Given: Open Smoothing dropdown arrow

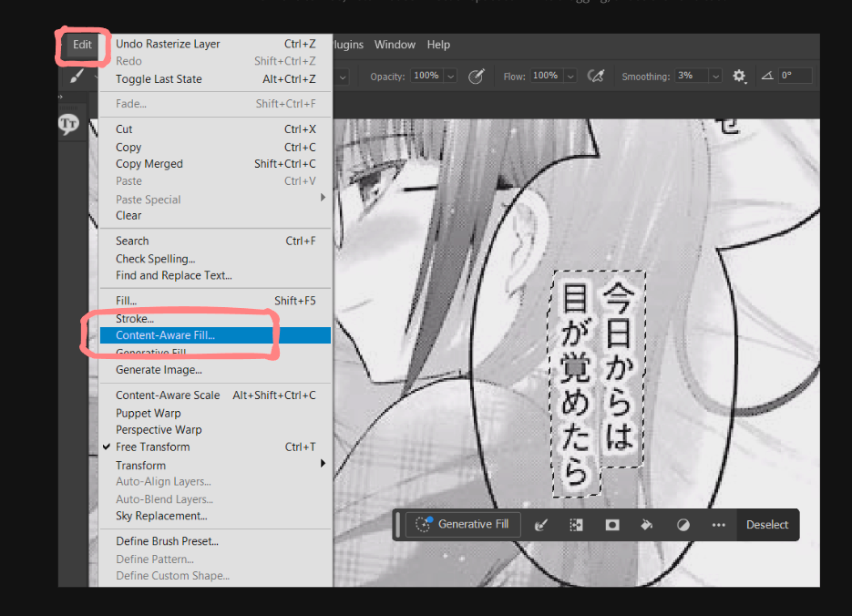Looking at the screenshot, I should click(715, 77).
